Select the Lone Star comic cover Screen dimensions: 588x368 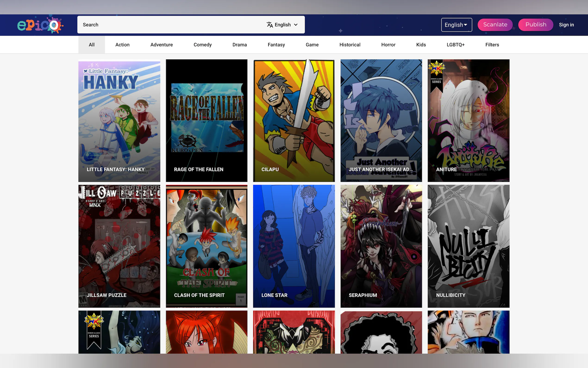pyautogui.click(x=294, y=246)
